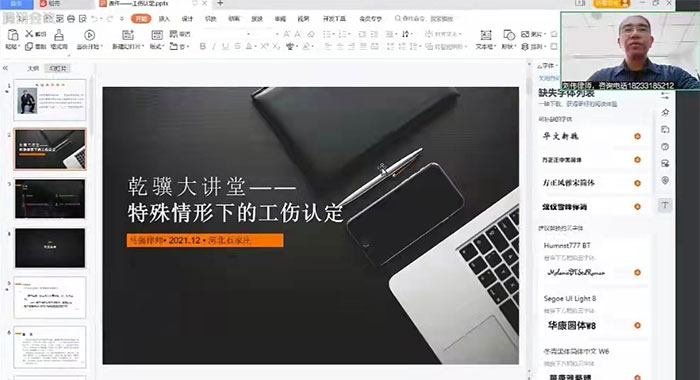Select the Format Painter brush icon

pyautogui.click(x=58, y=35)
